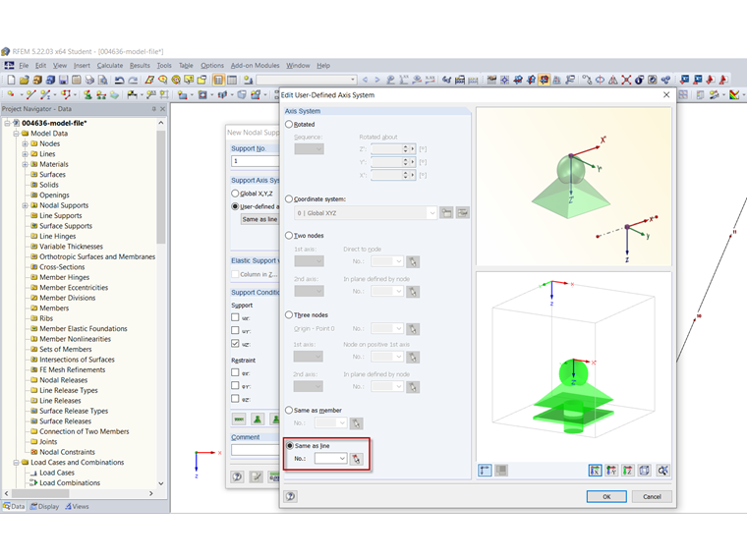Click the Support No. input field
This screenshot has width=747, height=560.
click(255, 161)
